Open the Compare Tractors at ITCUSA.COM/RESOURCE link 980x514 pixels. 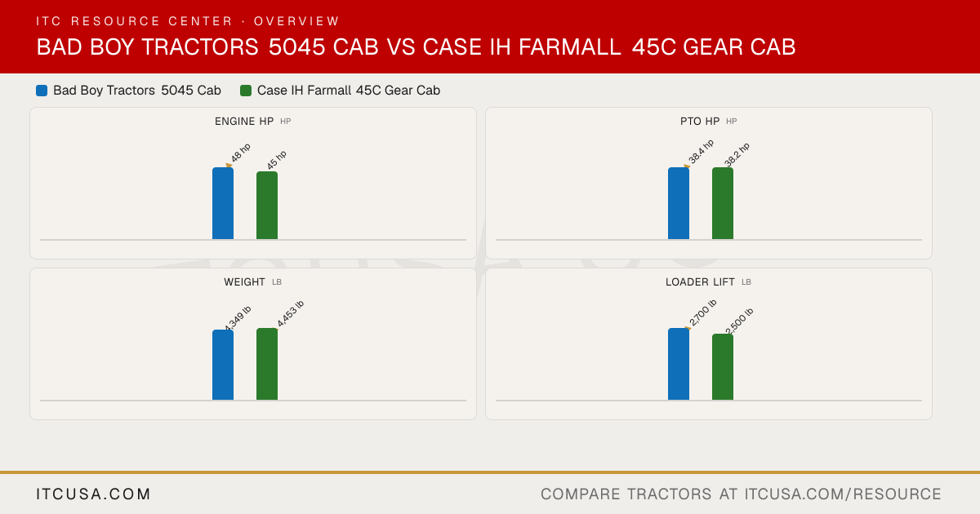tap(741, 494)
